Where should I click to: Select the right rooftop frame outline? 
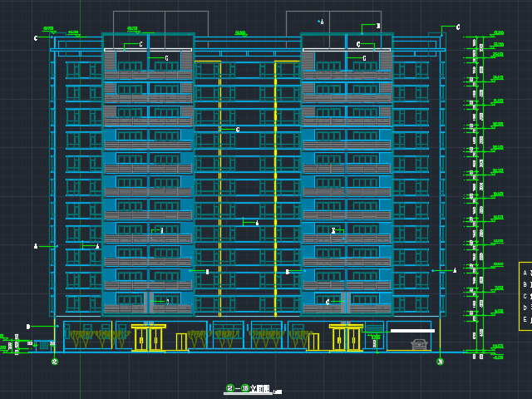pyautogui.click(x=334, y=30)
